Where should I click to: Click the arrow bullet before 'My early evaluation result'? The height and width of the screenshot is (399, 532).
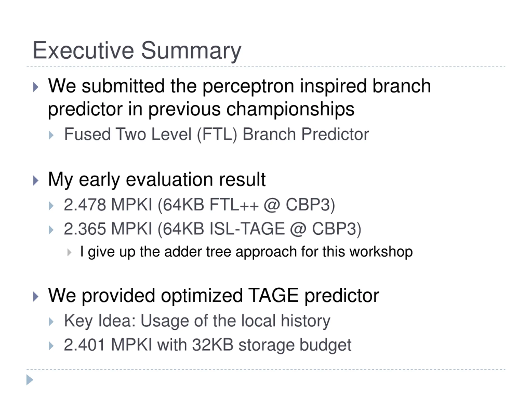tap(36, 181)
